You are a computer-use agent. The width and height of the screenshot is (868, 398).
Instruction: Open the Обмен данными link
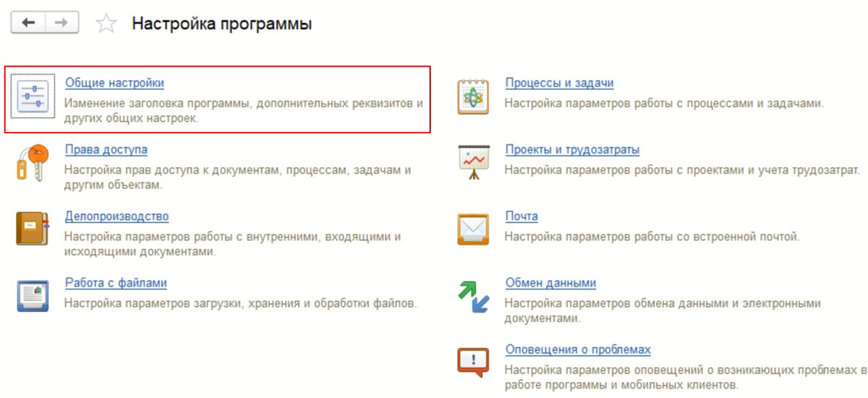[550, 283]
